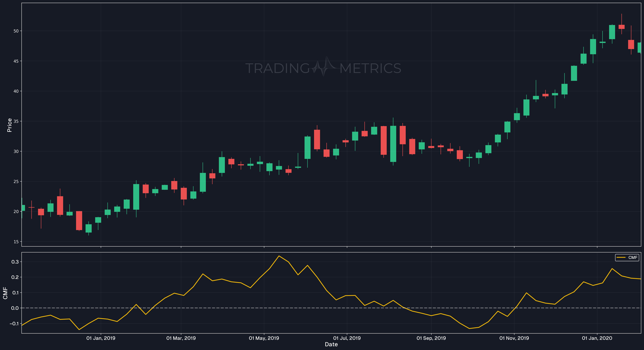Click the '01 Jul, 2019' date label
644x350 pixels.
coord(347,338)
